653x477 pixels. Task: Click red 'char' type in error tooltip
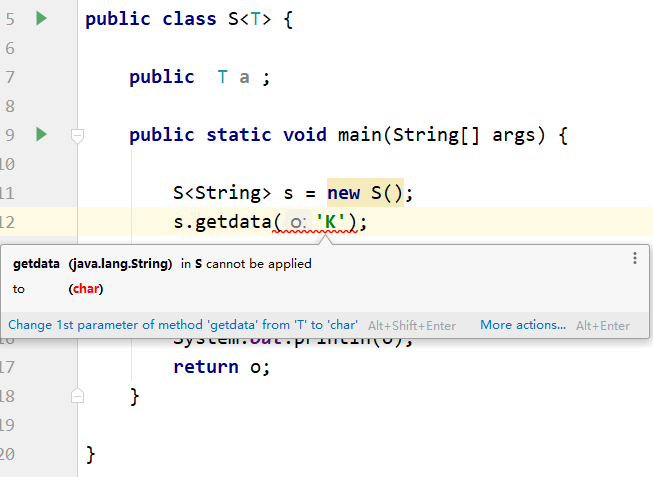pyautogui.click(x=86, y=289)
